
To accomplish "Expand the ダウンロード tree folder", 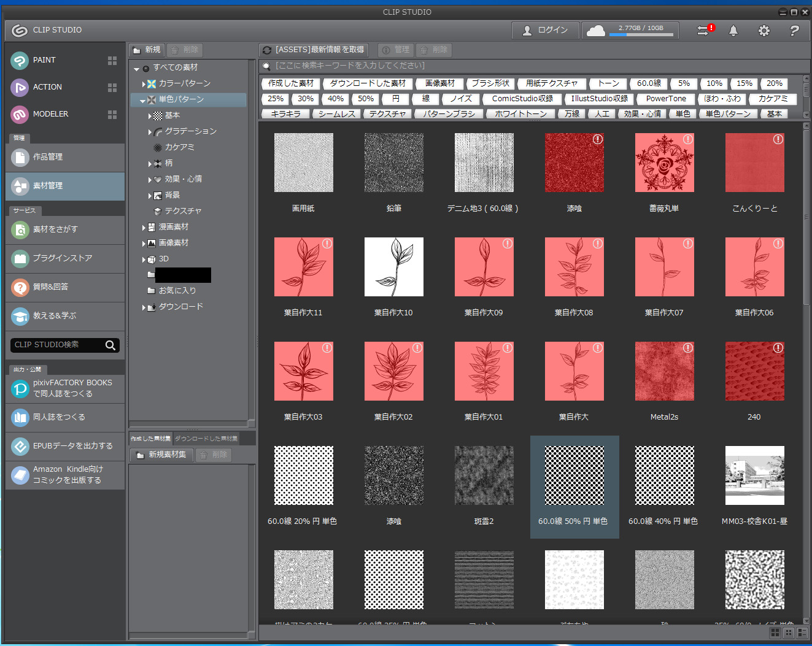I will point(144,307).
